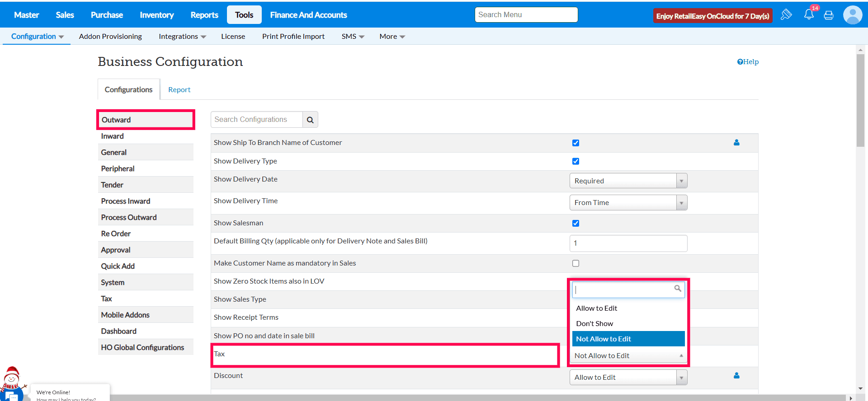This screenshot has width=868, height=401.
Task: Enable Make Customer Name mandatory checkbox
Action: point(576,263)
